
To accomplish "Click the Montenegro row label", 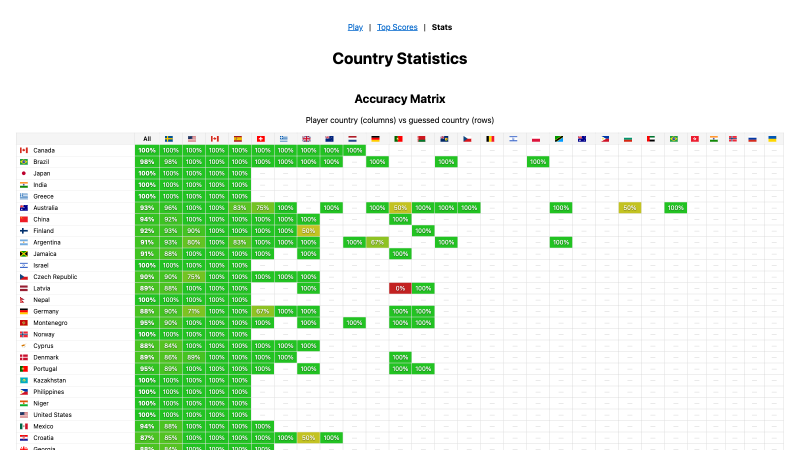I will tap(51, 323).
